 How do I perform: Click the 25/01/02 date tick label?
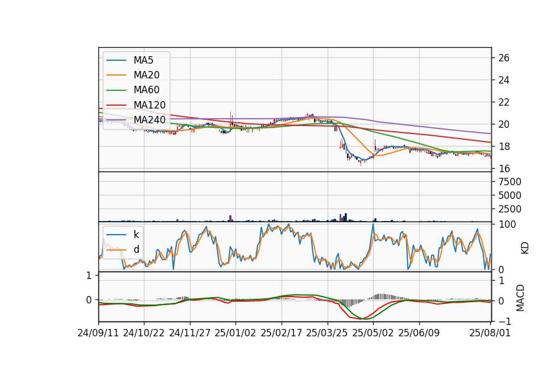[235, 333]
